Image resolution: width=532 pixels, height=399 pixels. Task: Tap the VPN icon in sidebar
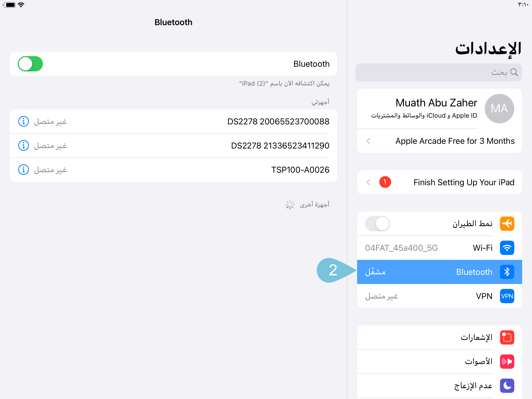coord(507,296)
